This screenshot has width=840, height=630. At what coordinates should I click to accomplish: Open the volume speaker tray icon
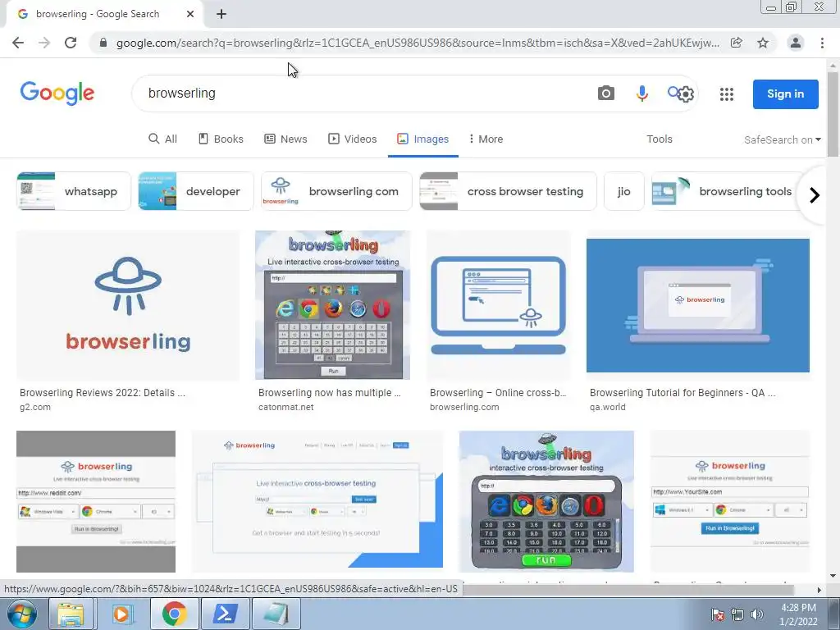[x=756, y=614]
